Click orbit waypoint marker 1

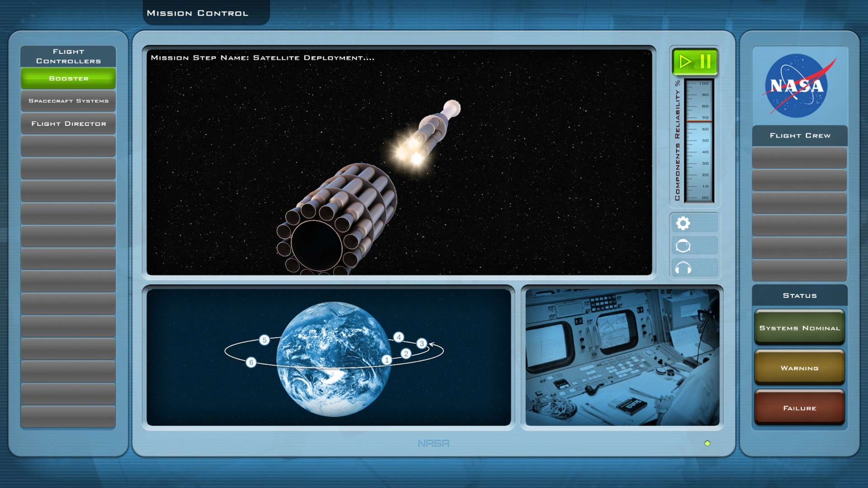tap(387, 360)
